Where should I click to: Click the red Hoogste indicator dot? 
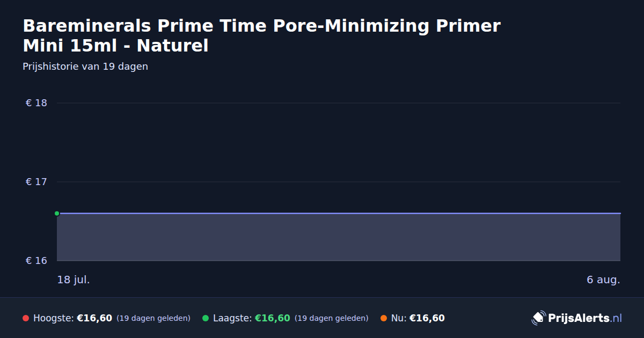pos(26,318)
